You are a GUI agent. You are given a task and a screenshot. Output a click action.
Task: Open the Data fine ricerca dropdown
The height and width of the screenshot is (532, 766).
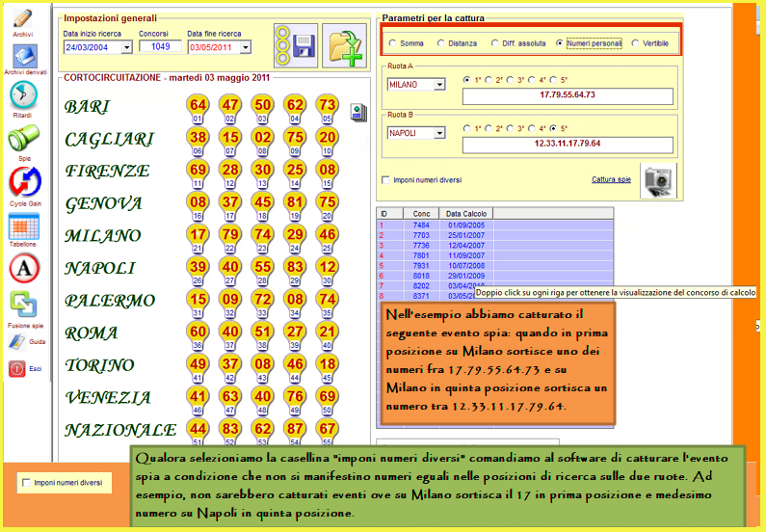point(246,47)
